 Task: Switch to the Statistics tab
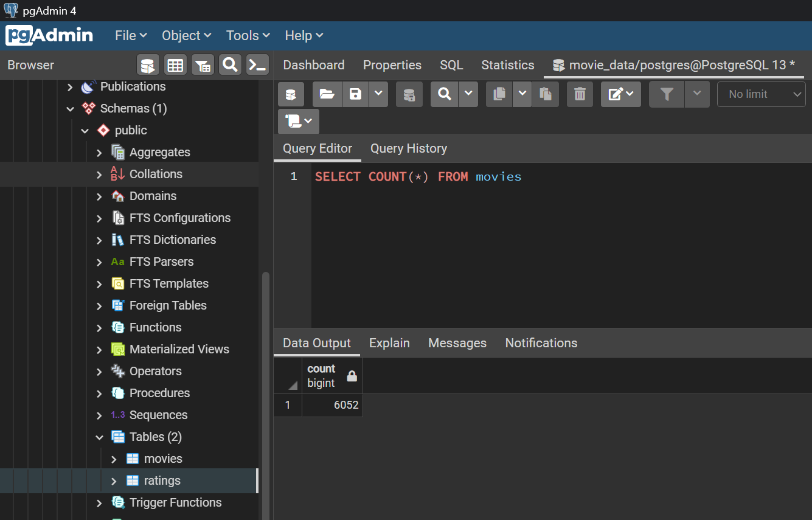click(x=508, y=65)
